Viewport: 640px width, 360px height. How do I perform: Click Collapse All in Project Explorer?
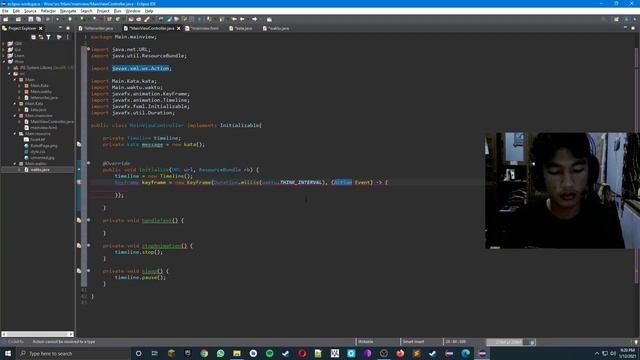[33, 37]
